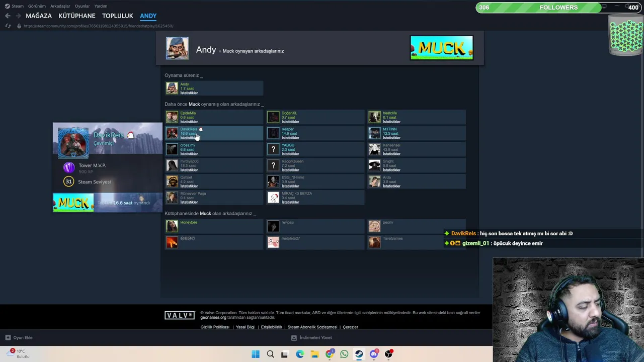The height and width of the screenshot is (362, 644).
Task: Select M3TINN's avatar
Action: coord(374,133)
